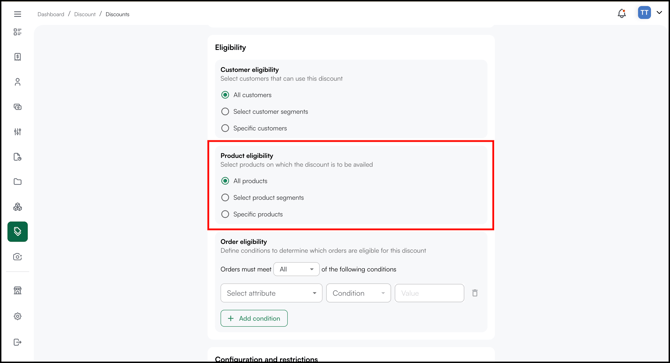Go to Discount breadcrumb link
The image size is (670, 363).
(x=85, y=14)
